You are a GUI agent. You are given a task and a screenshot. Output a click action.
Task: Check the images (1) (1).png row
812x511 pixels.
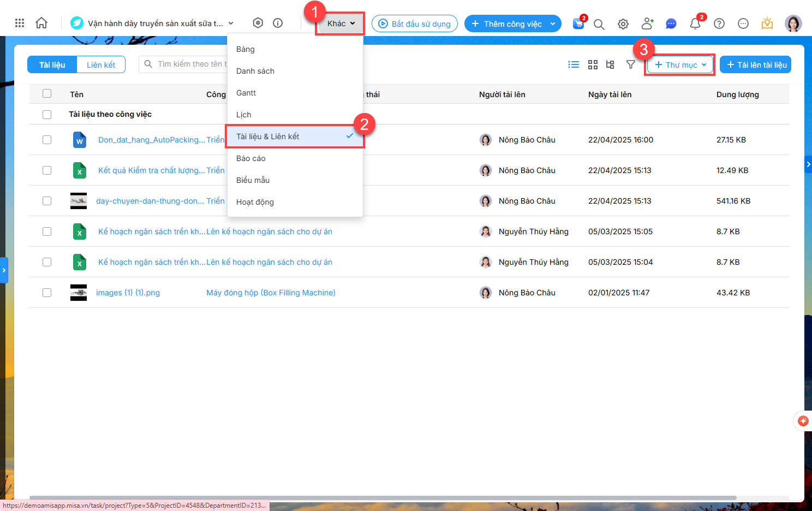coord(47,293)
